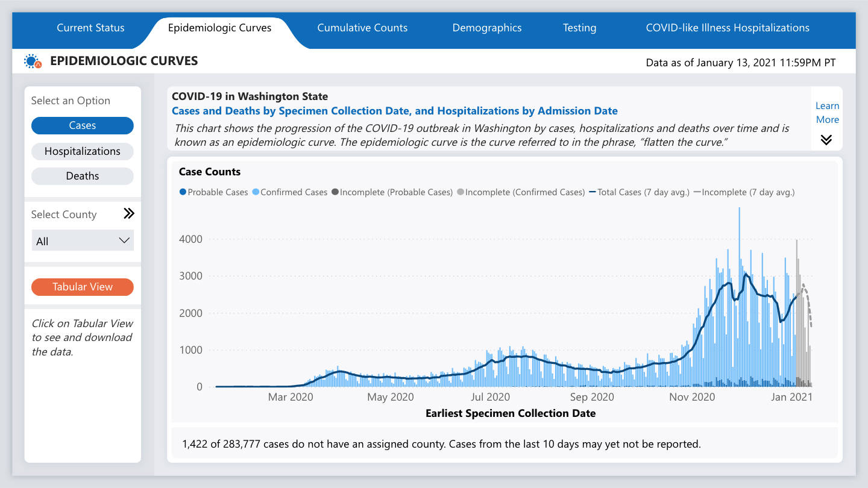Expand the chart description double-down chevron
This screenshot has width=868, height=488.
(x=826, y=139)
